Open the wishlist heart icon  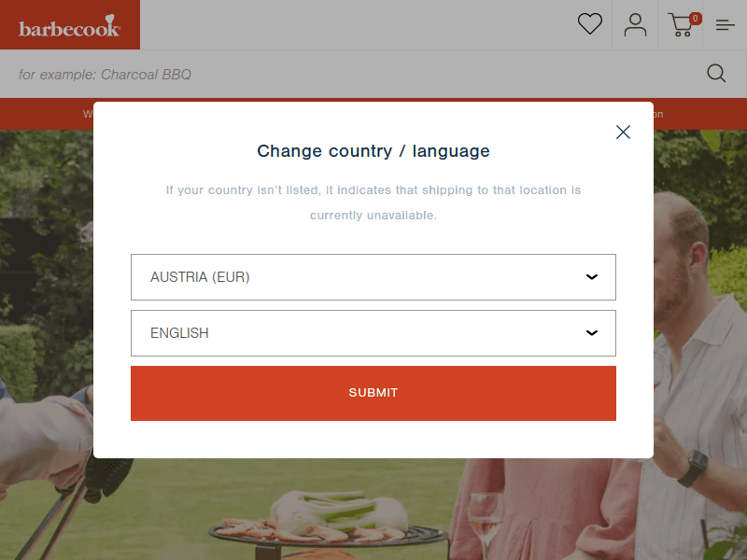pos(590,24)
